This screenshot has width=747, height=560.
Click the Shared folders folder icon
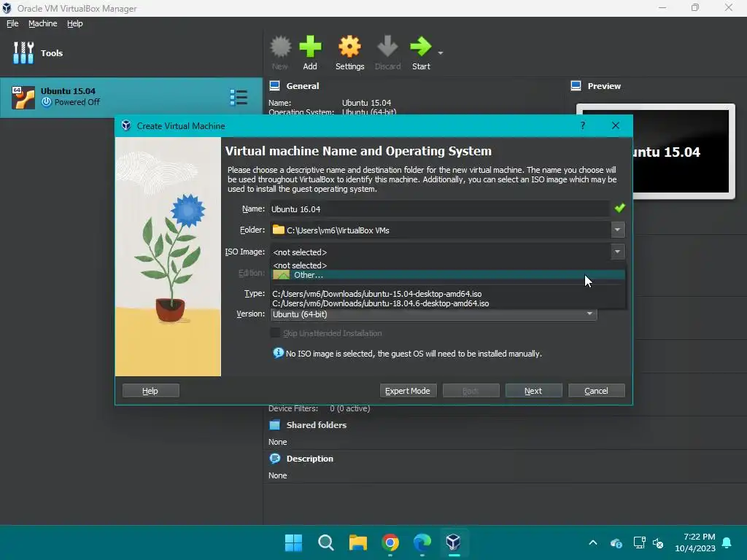pos(275,425)
